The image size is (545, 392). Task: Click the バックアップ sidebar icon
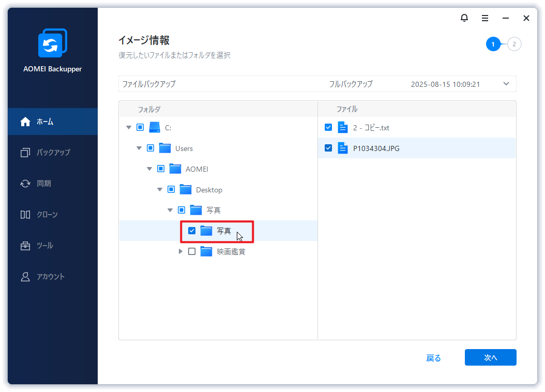[25, 152]
